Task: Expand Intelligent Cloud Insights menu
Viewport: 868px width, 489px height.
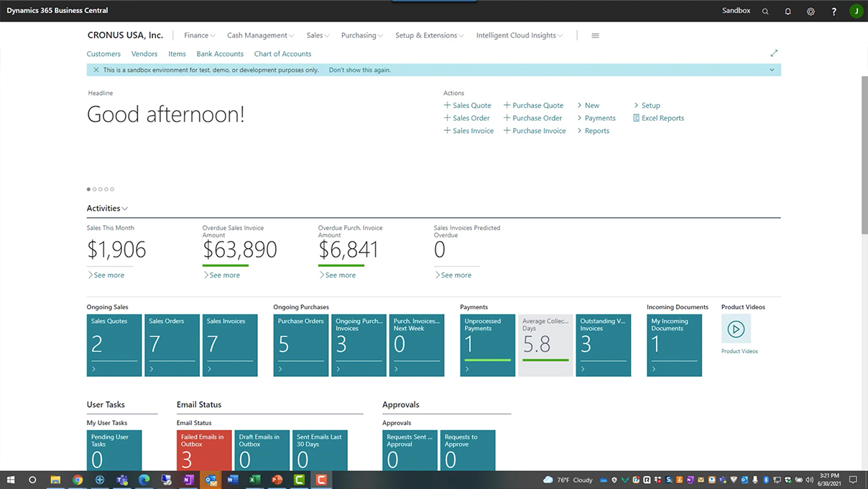Action: (520, 35)
